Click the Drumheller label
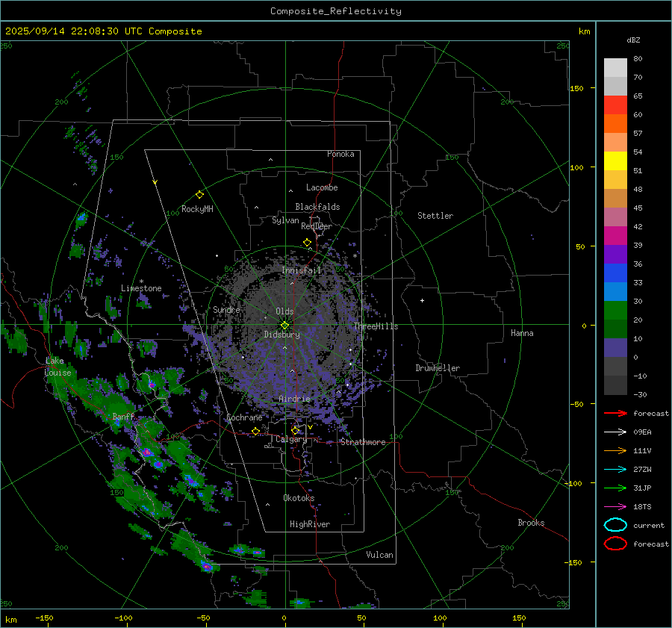The width and height of the screenshot is (672, 628). click(438, 368)
